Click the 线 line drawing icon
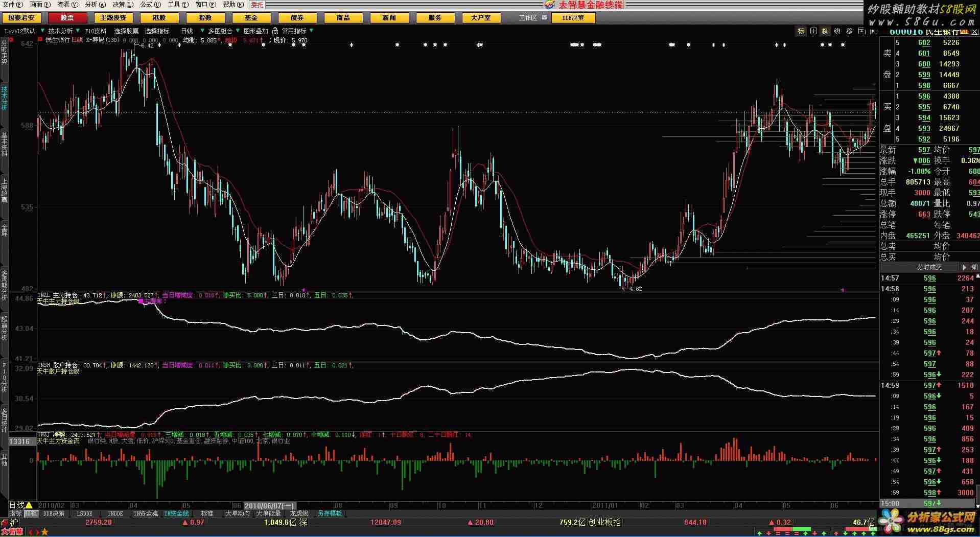Screen dimensions: 980x537 (x=837, y=31)
